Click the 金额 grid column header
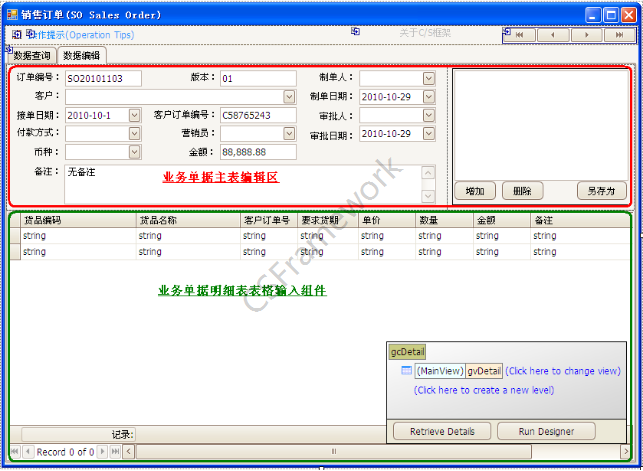The image size is (643, 471). (502, 221)
